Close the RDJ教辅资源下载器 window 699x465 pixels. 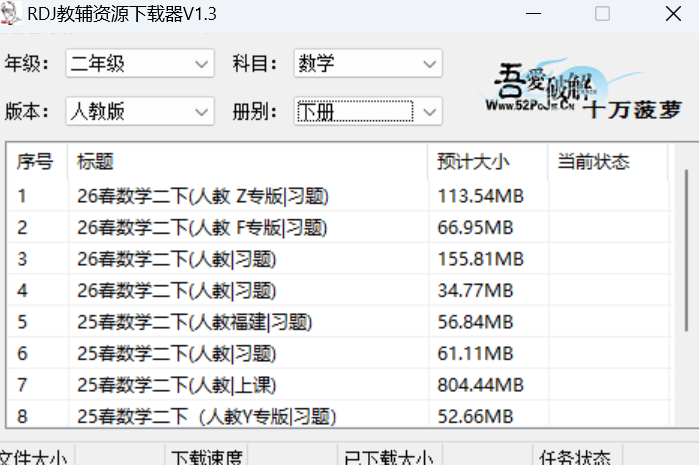[x=673, y=14]
